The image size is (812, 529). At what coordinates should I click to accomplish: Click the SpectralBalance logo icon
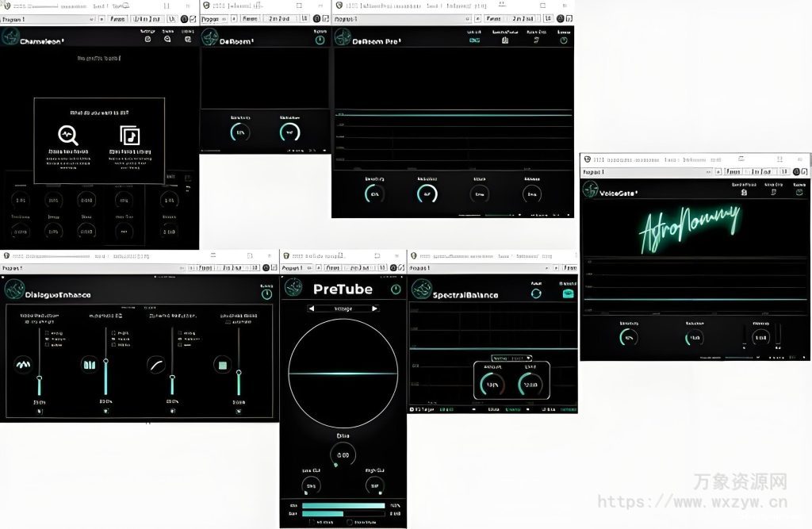(x=423, y=291)
